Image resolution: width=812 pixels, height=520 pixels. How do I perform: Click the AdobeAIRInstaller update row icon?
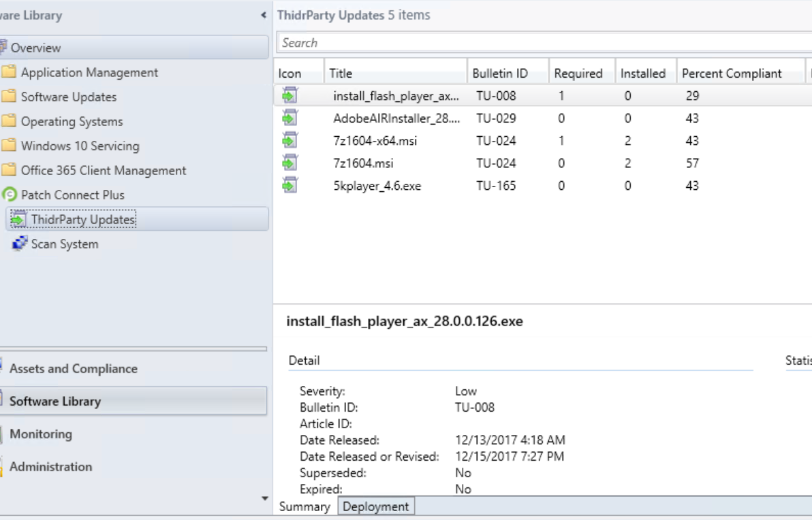coord(290,118)
